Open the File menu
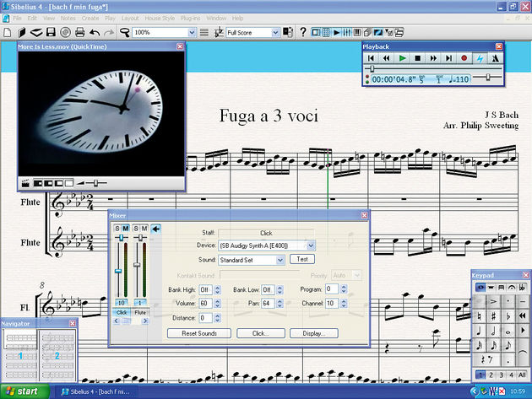Screen dimensions: 532x399 click(17, 19)
